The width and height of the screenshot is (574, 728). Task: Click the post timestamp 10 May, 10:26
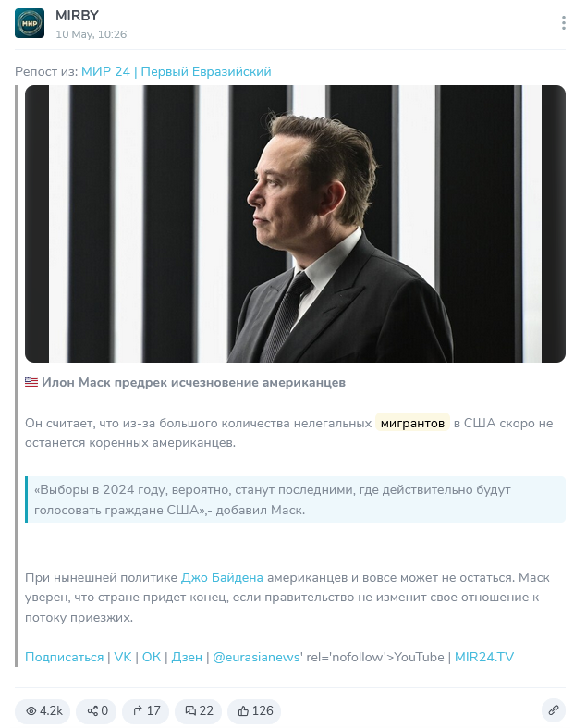click(x=91, y=34)
